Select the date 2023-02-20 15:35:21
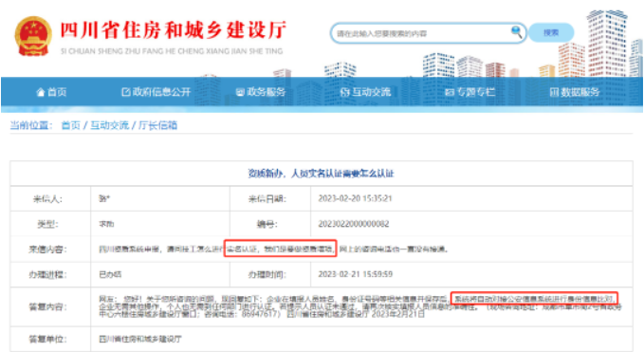Viewport: 644px width, 352px height. coord(356,198)
